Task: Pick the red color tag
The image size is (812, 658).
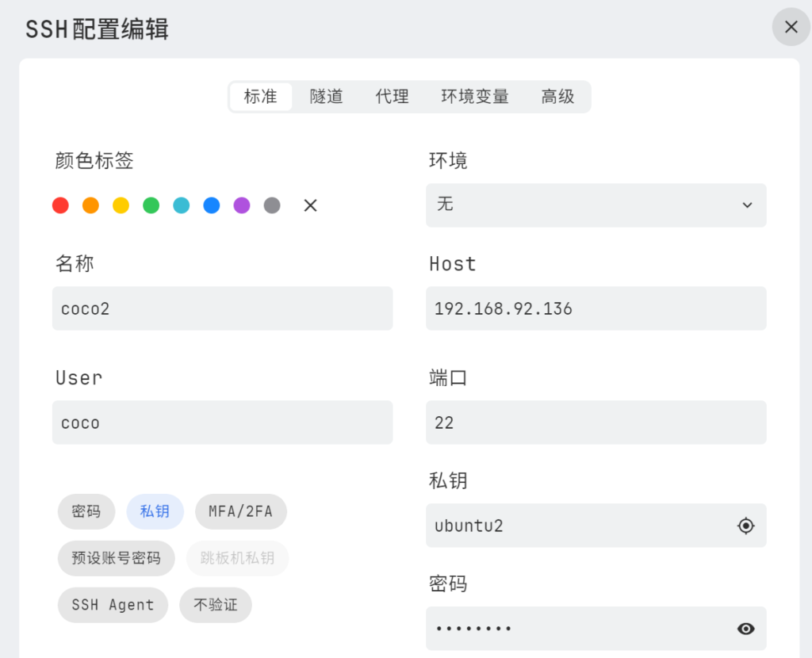Action: (x=60, y=205)
